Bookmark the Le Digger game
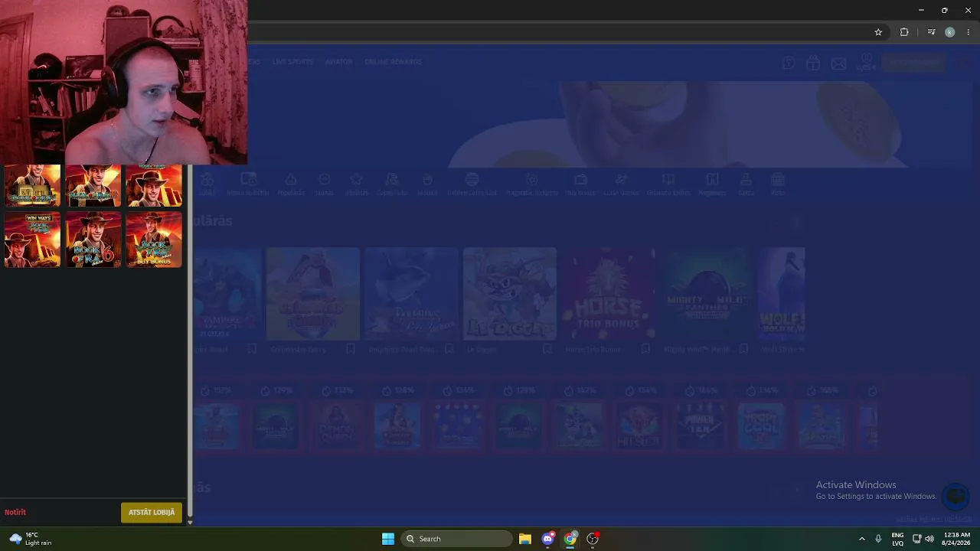The width and height of the screenshot is (980, 551). click(x=547, y=349)
